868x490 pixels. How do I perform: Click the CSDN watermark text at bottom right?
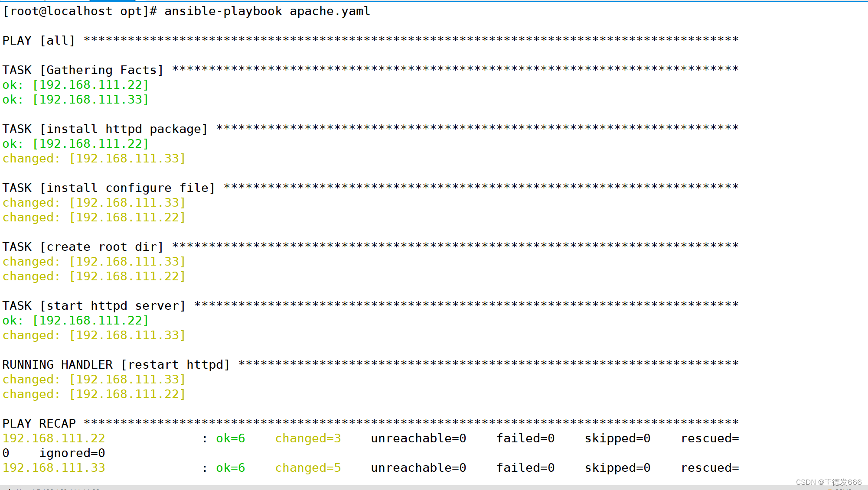(x=828, y=482)
